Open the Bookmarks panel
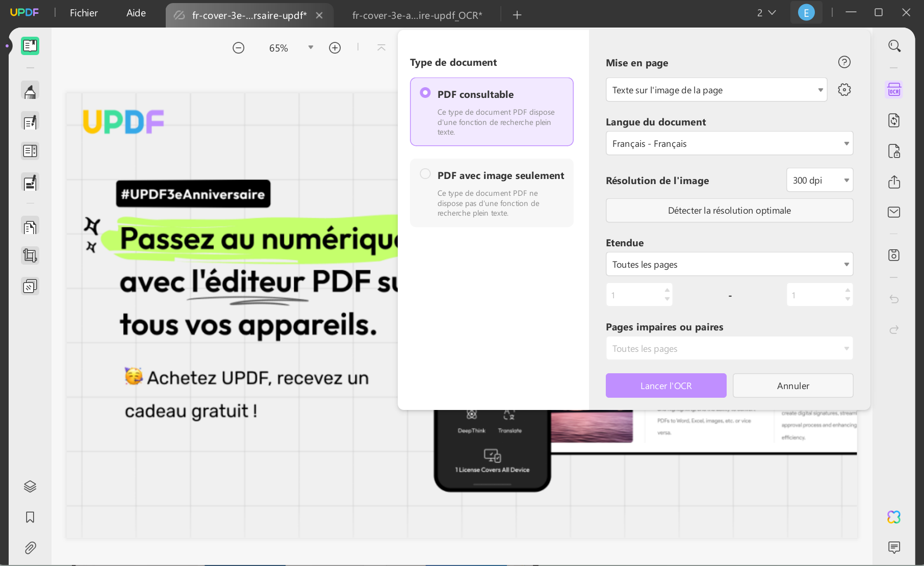924x566 pixels. click(30, 517)
